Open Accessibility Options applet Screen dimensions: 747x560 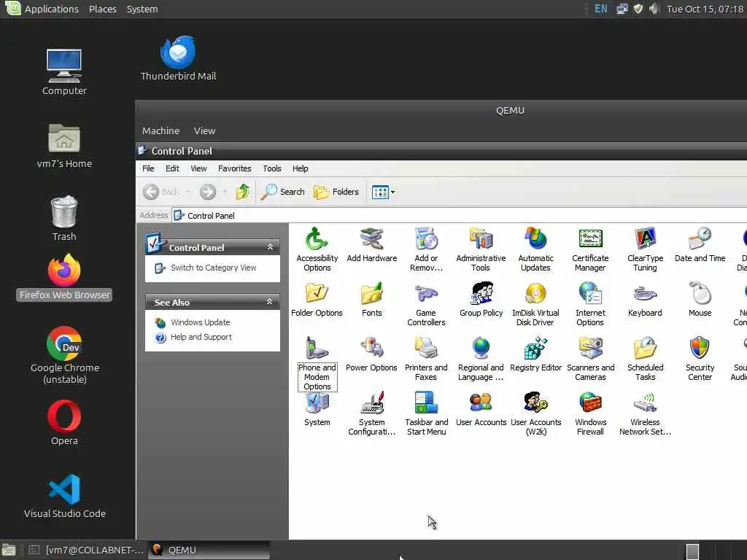click(x=317, y=249)
